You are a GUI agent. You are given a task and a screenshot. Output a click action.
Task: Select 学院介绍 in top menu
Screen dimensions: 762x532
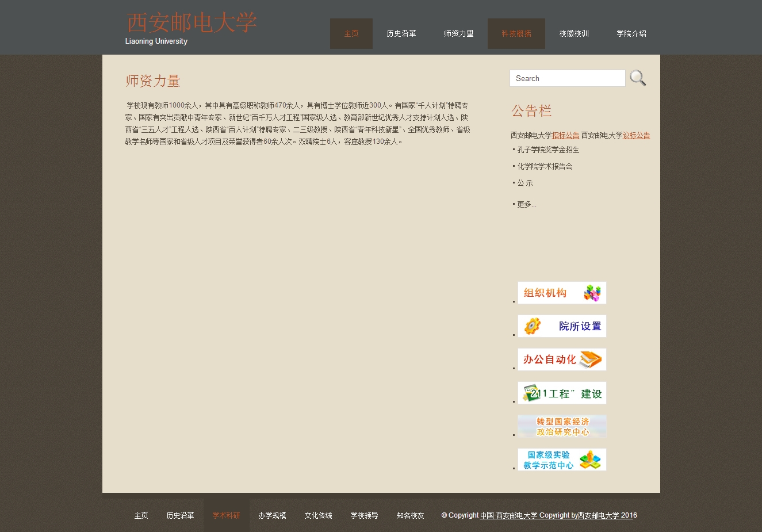click(631, 33)
